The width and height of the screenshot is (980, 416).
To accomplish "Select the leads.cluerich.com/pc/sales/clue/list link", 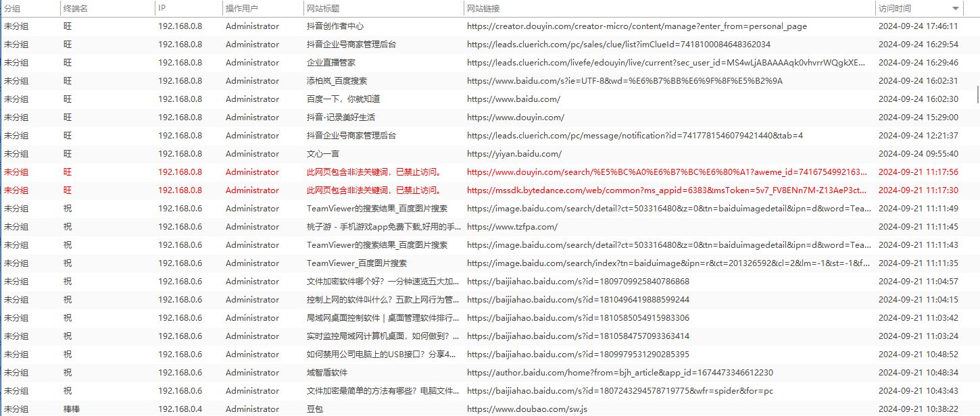I will pyautogui.click(x=618, y=45).
